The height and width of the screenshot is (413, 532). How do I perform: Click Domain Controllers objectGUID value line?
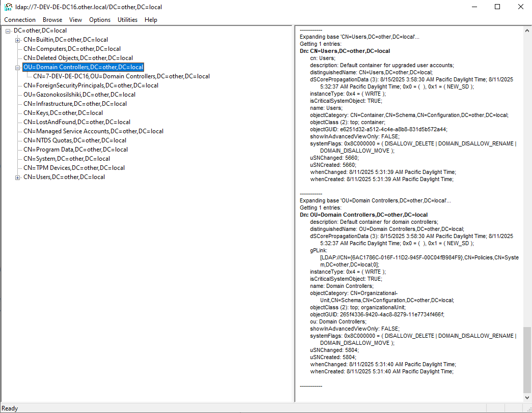point(377,314)
